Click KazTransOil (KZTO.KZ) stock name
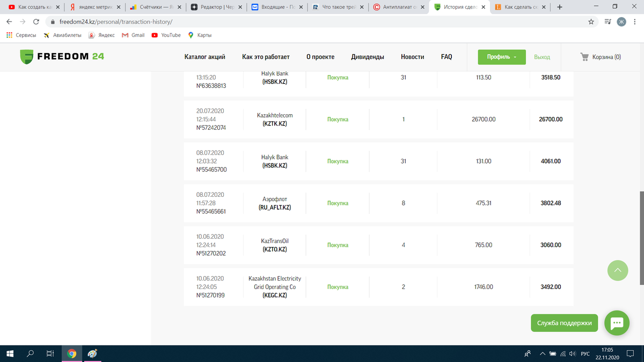Screen dimensions: 644x362 275,245
